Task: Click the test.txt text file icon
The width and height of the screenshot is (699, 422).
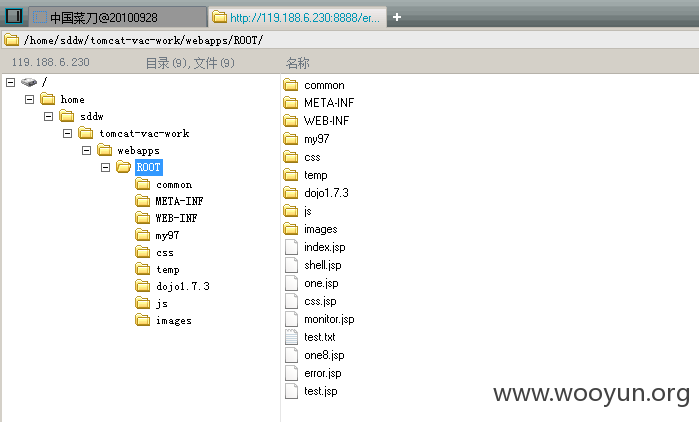Action: (x=291, y=337)
